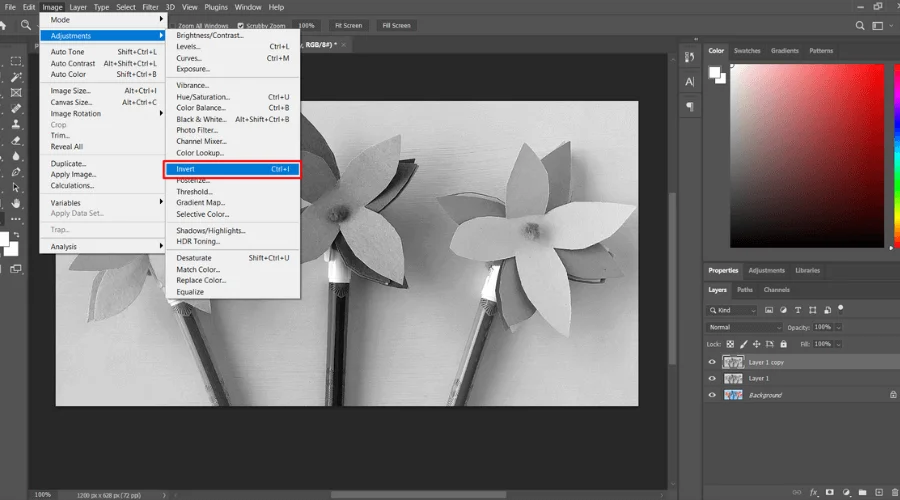Toggle layer filtering on/off switch
900x500 pixels.
841,309
